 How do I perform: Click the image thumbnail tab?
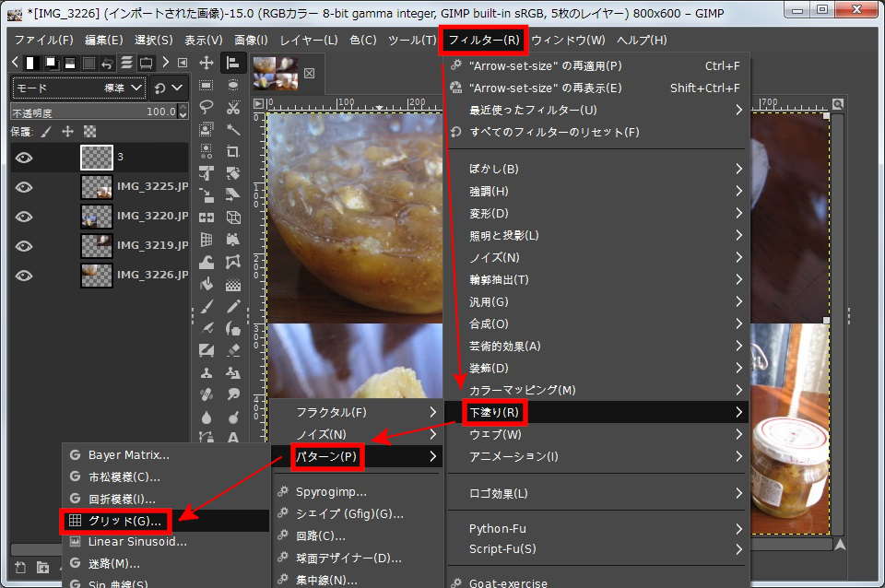276,74
